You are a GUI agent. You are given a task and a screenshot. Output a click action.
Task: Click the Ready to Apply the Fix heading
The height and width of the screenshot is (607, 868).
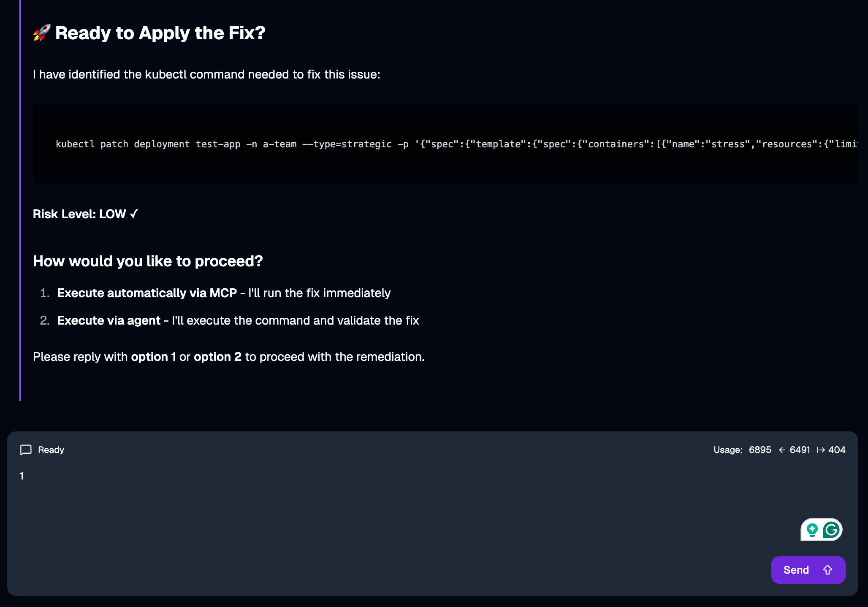pos(160,33)
